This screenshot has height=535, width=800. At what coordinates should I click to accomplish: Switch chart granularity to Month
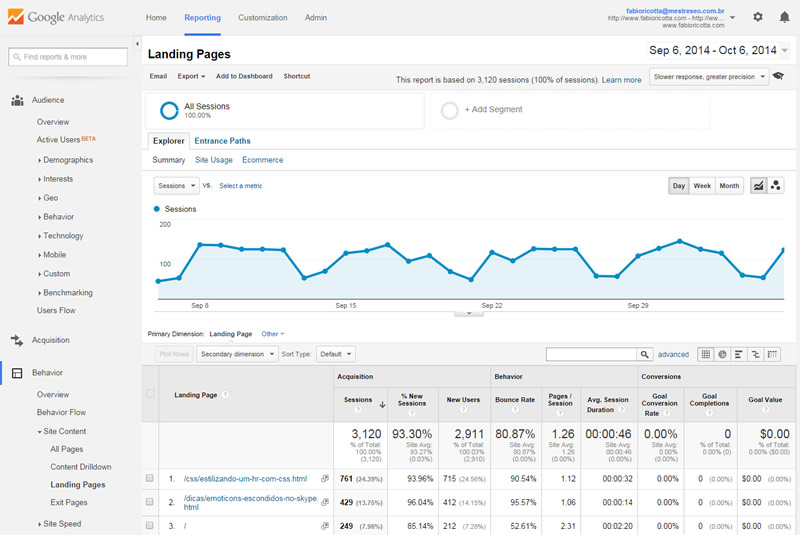(729, 186)
